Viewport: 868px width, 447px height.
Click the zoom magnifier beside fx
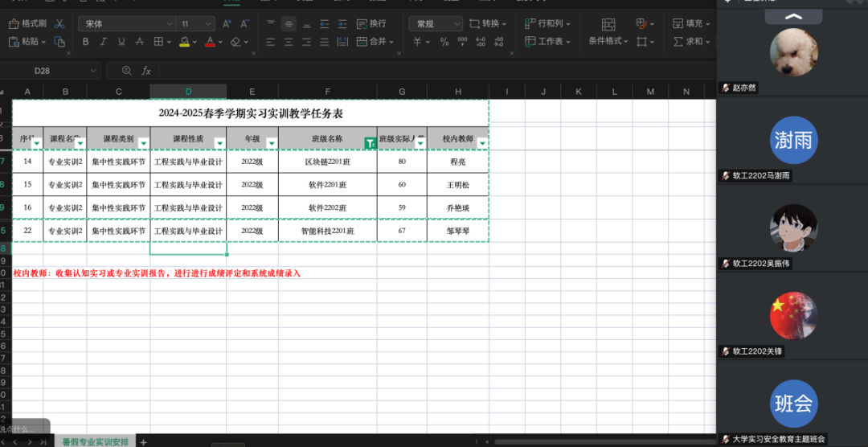tap(127, 70)
